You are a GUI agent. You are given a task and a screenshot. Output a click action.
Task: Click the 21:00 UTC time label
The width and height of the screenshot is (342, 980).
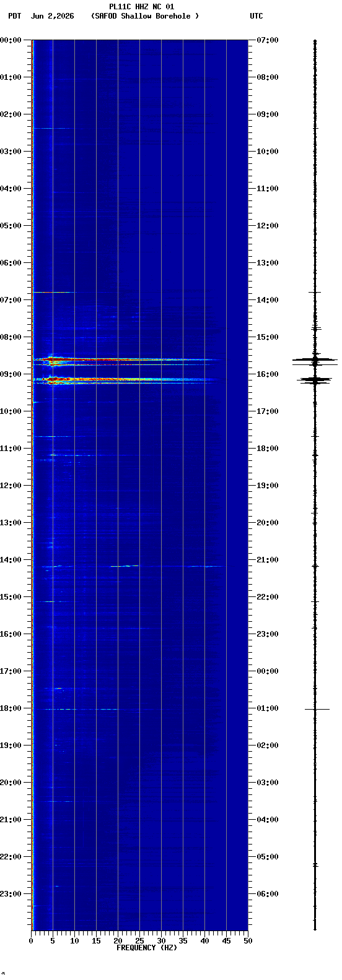click(x=268, y=560)
